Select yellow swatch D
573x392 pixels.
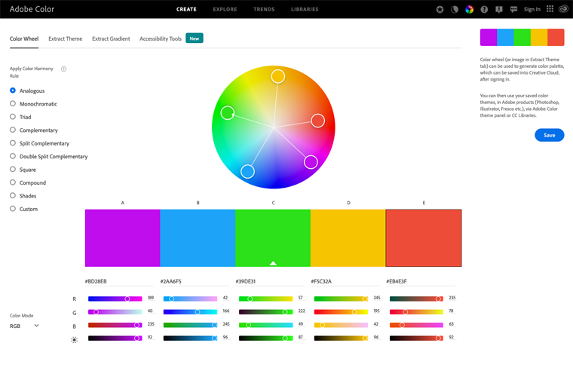tap(348, 237)
